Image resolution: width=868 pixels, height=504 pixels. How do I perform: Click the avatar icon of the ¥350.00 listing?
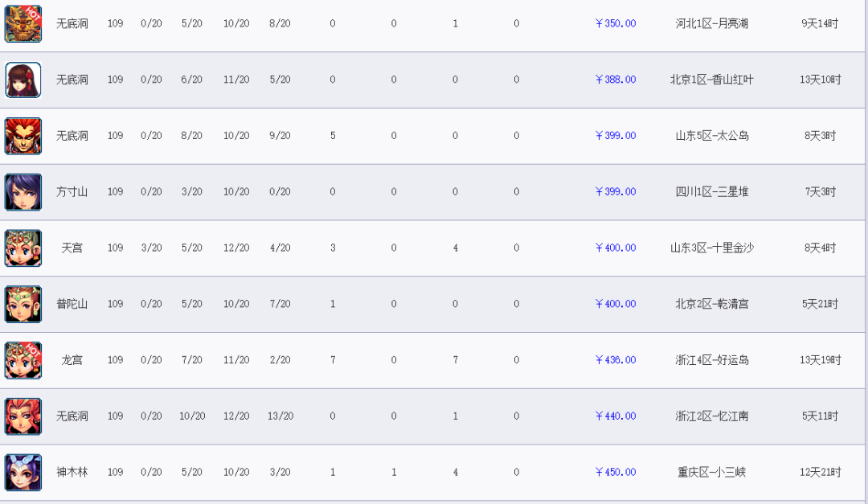[x=23, y=24]
